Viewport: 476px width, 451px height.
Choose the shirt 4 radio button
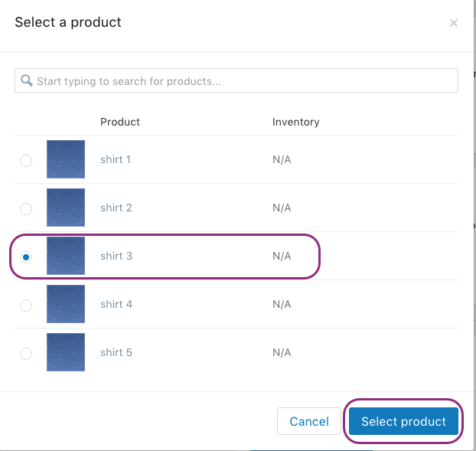pos(26,305)
